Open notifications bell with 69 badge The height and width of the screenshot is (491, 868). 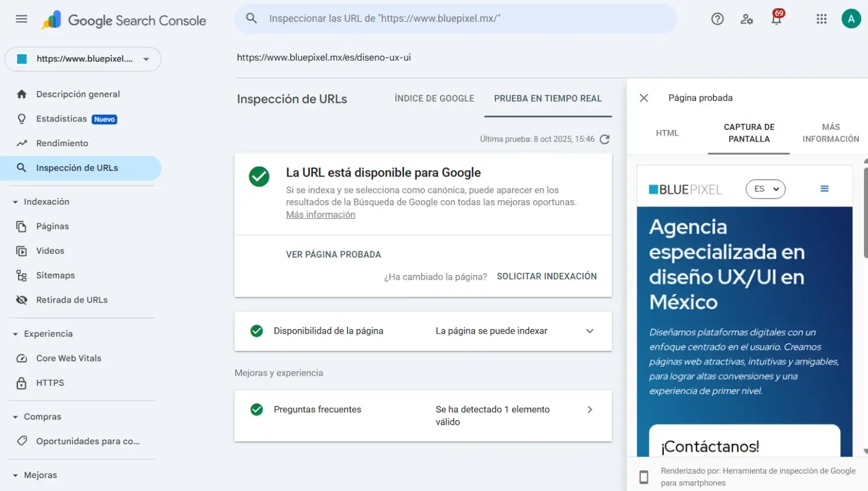point(777,18)
